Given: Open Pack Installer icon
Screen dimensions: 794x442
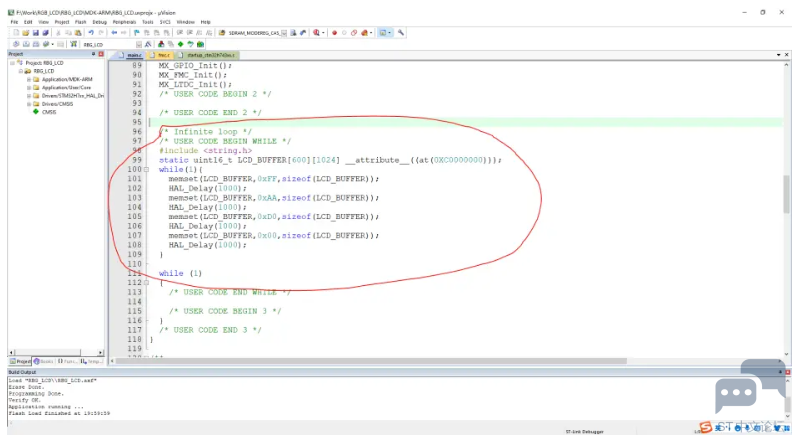Looking at the screenshot, I should tap(200, 45).
